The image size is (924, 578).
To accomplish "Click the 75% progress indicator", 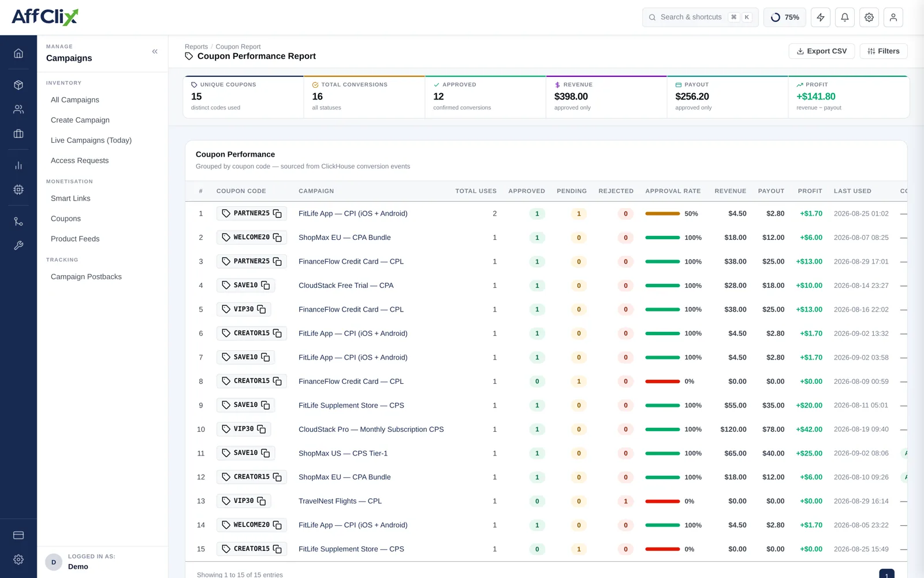I will [785, 17].
